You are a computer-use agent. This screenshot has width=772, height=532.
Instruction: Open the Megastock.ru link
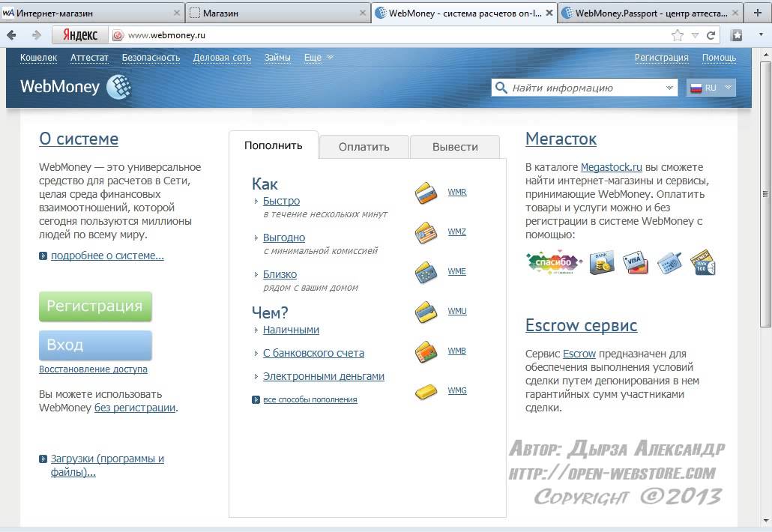pyautogui.click(x=611, y=167)
